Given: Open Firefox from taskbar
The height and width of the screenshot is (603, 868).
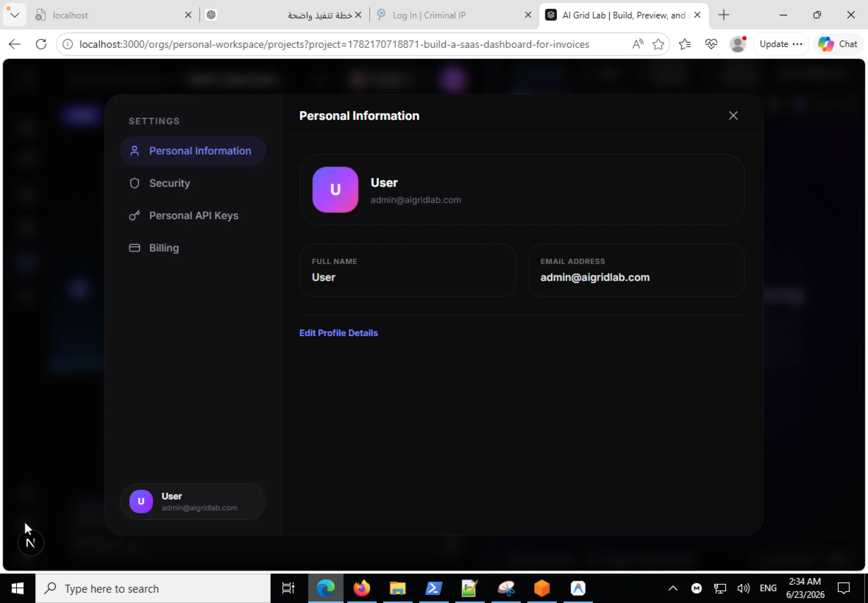Looking at the screenshot, I should tap(362, 588).
